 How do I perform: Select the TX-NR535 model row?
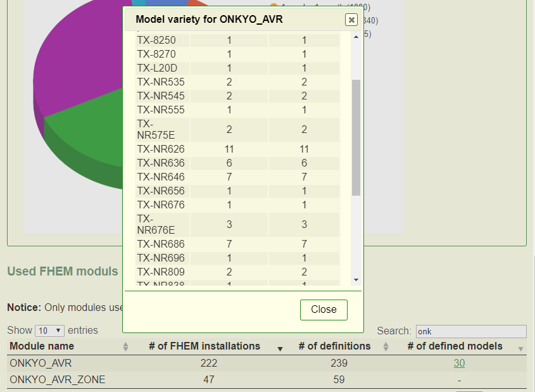coord(237,82)
